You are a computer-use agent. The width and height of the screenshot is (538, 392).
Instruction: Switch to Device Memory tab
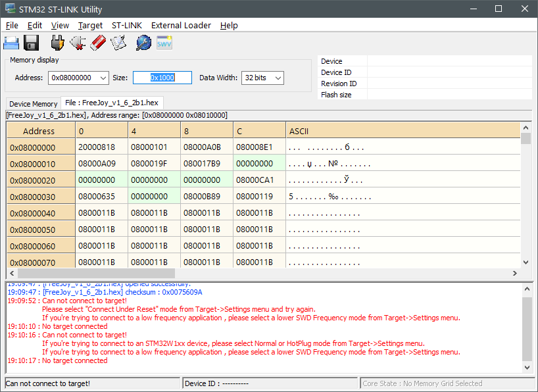click(34, 104)
